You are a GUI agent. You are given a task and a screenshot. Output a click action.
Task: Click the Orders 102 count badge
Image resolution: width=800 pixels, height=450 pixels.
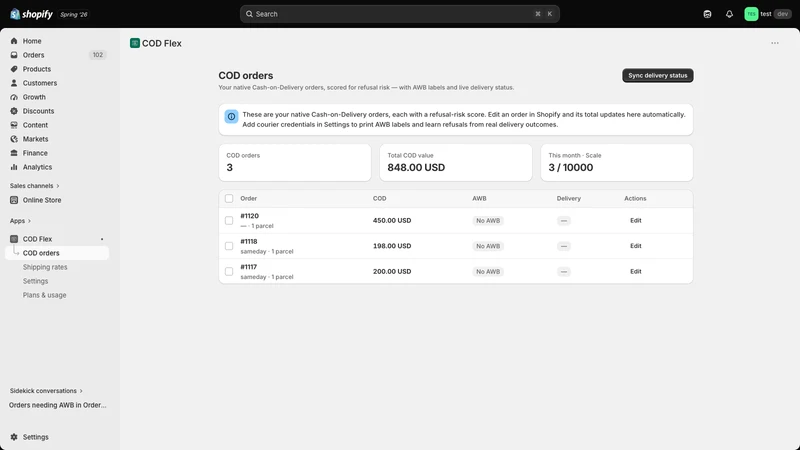pyautogui.click(x=97, y=55)
